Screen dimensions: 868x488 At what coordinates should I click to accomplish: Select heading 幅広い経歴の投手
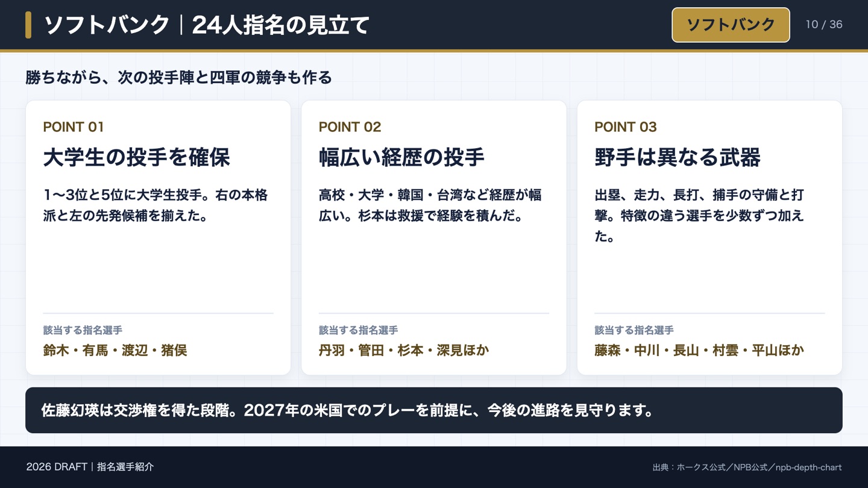pos(402,158)
